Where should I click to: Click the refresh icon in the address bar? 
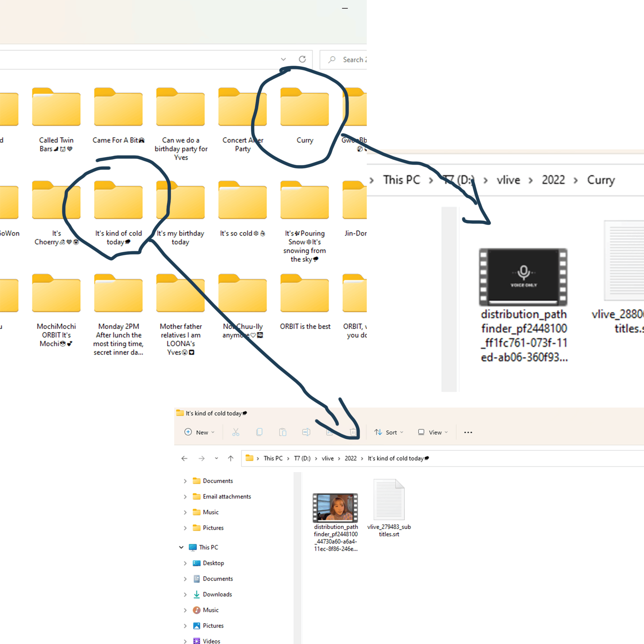pyautogui.click(x=302, y=59)
